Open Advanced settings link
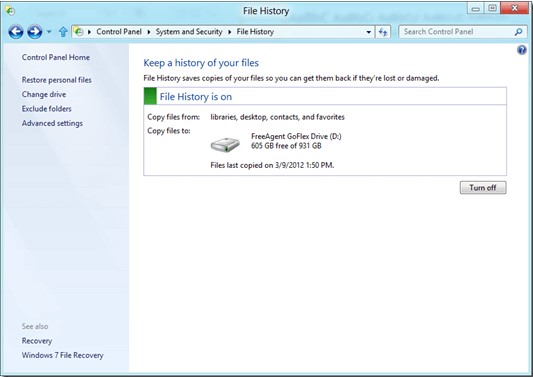This screenshot has width=533, height=377. coord(52,123)
